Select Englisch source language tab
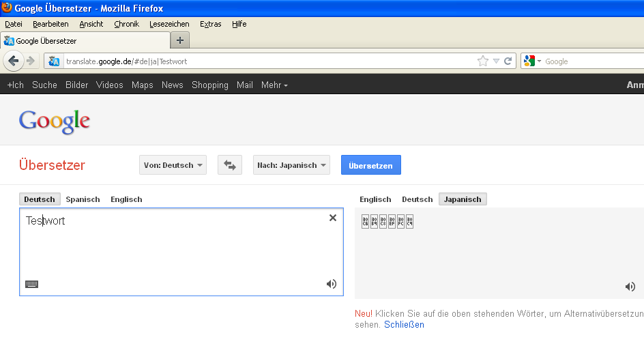The height and width of the screenshot is (344, 644). pyautogui.click(x=126, y=199)
